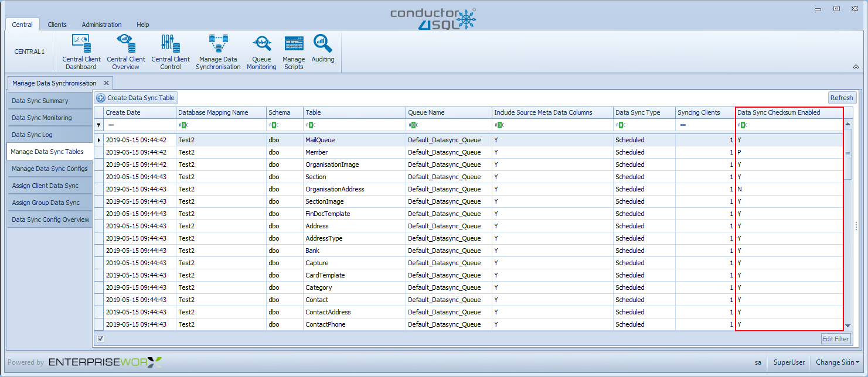Toggle the filter enabled checkbox at grid bottom
The image size is (868, 377).
pos(100,338)
